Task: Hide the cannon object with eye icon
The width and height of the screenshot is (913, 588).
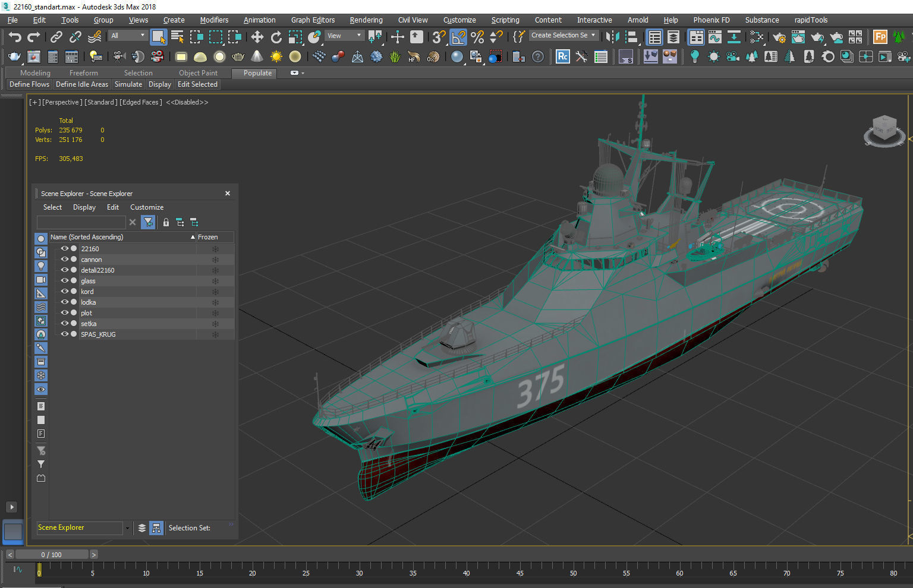Action: pos(65,260)
